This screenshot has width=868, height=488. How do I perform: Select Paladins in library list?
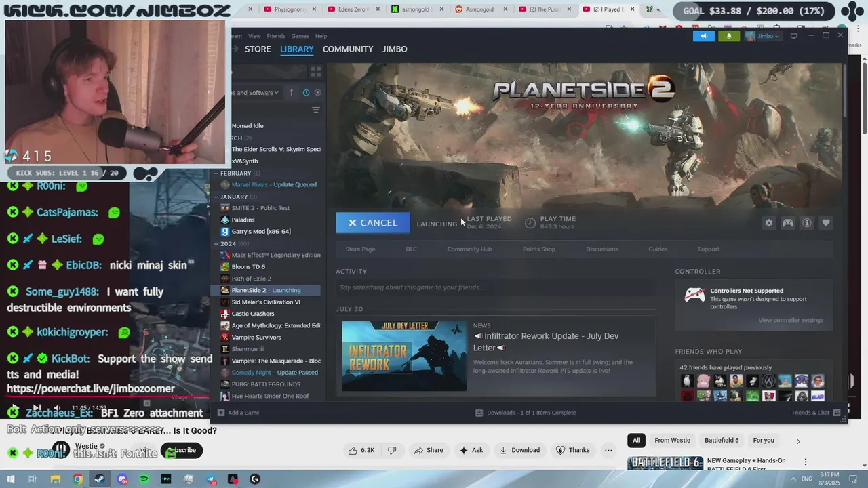[x=243, y=220]
